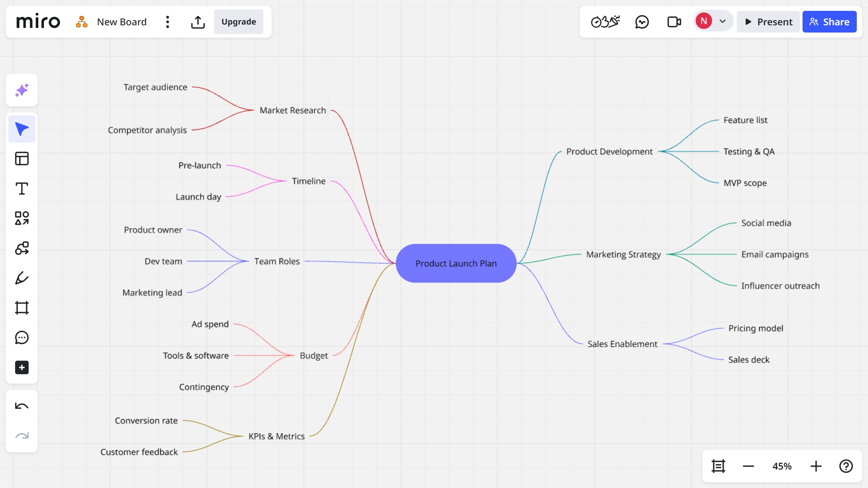The image size is (868, 488).
Task: Open the chat and reactions panel
Action: click(x=642, y=22)
